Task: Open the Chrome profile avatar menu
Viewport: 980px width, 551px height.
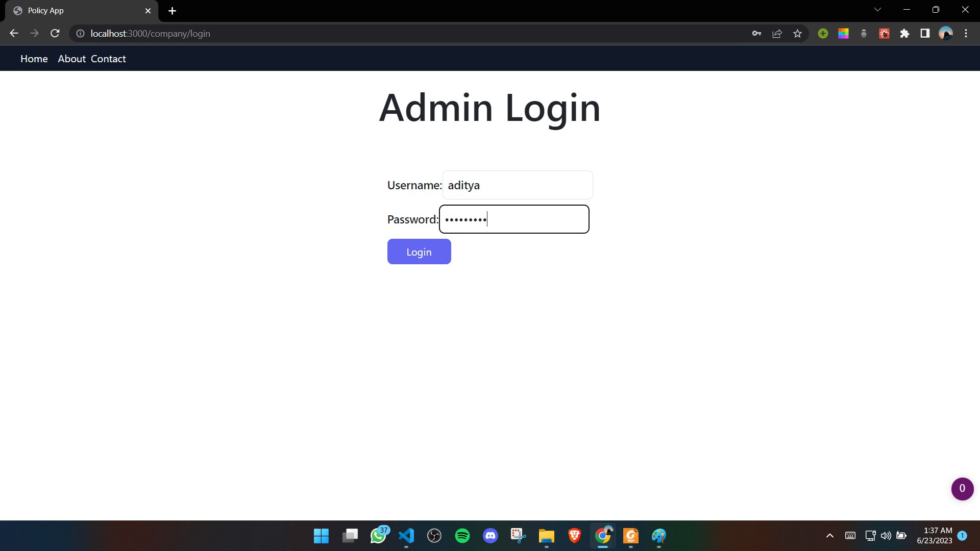Action: pos(946,33)
